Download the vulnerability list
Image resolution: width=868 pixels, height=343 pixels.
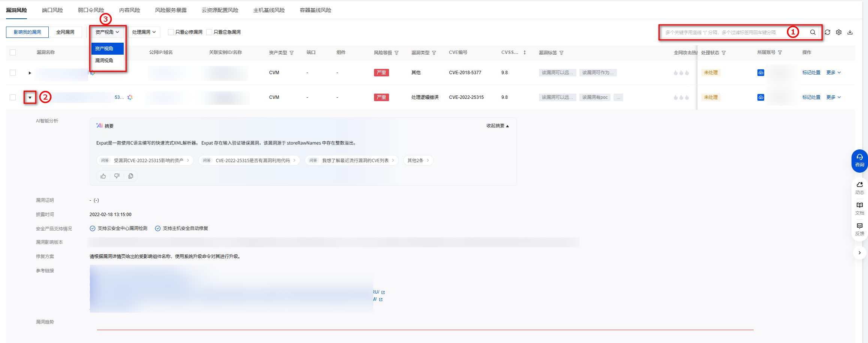click(850, 32)
